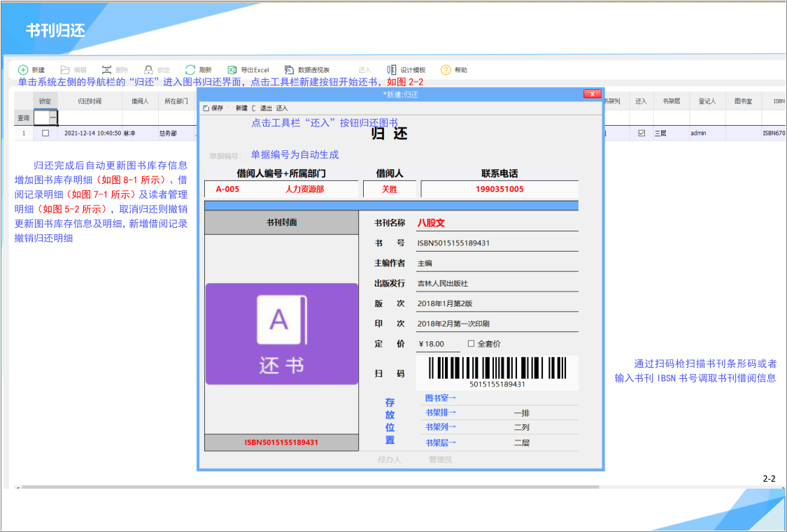Click 还入 in the 归还 dialog toolbar

(x=282, y=108)
